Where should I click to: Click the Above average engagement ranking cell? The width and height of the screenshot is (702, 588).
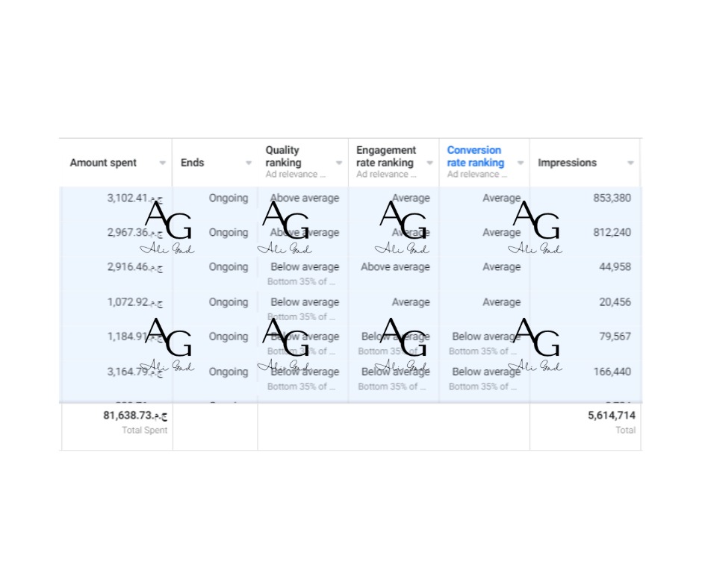[395, 267]
